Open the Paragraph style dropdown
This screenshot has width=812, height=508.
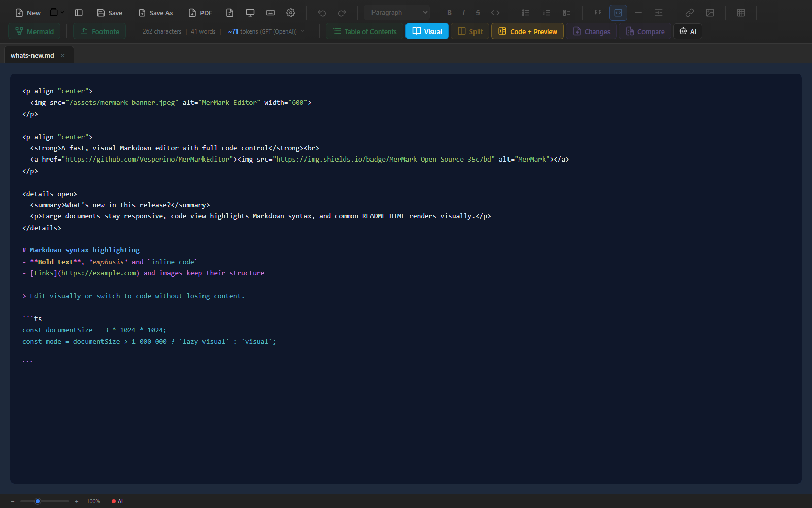[x=397, y=13]
